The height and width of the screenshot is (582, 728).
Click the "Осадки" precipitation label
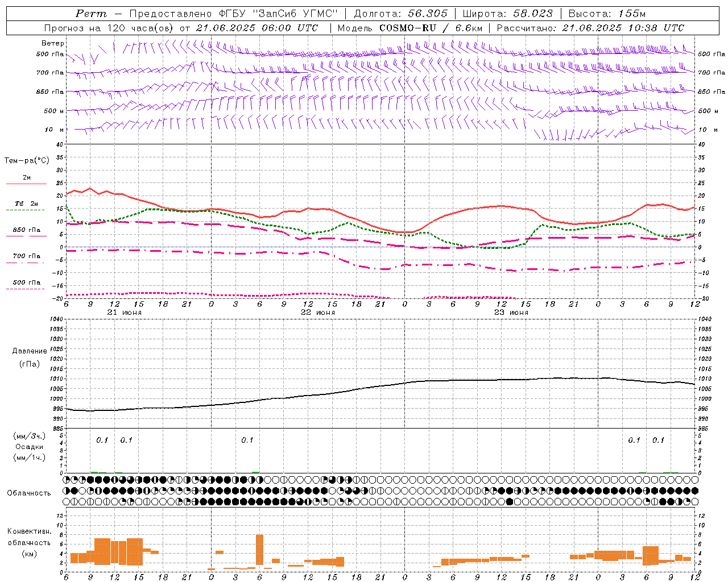click(x=30, y=447)
